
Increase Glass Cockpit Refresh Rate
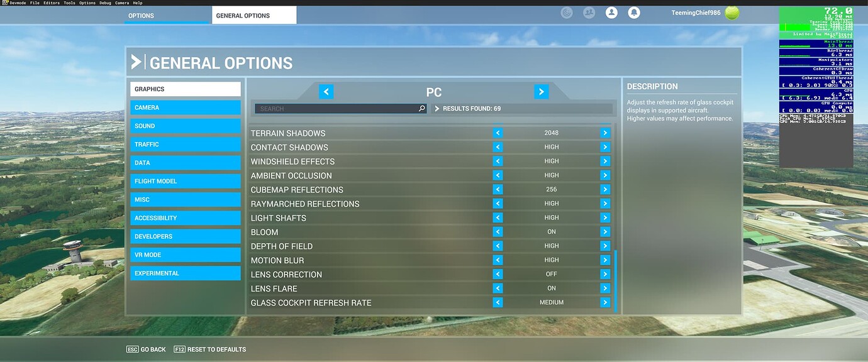[x=605, y=302]
